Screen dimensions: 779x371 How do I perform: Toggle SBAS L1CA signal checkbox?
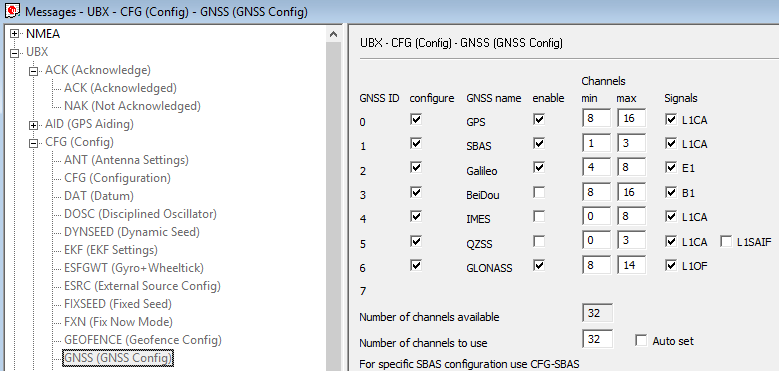(671, 144)
